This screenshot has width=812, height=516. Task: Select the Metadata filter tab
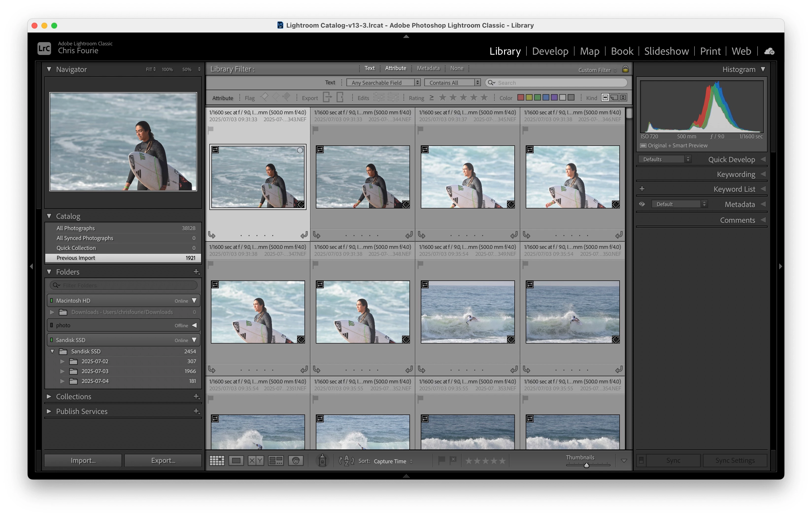point(428,68)
